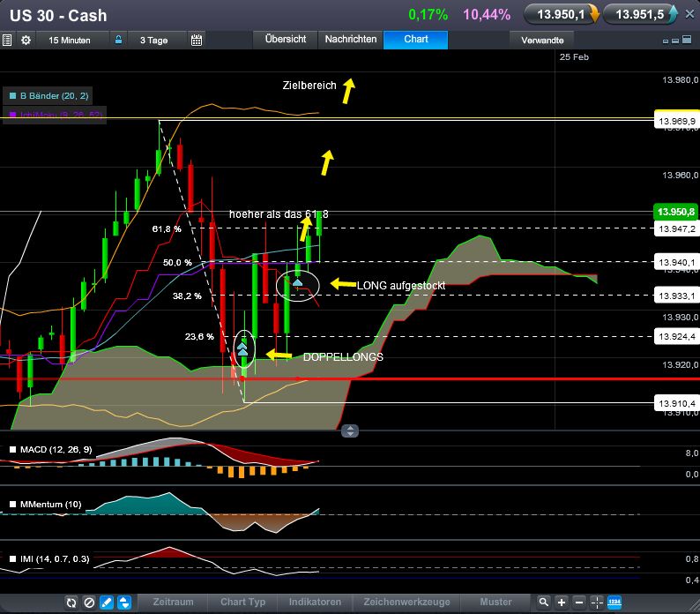Open the 3 Tage range selector
The image size is (700, 614).
[154, 41]
